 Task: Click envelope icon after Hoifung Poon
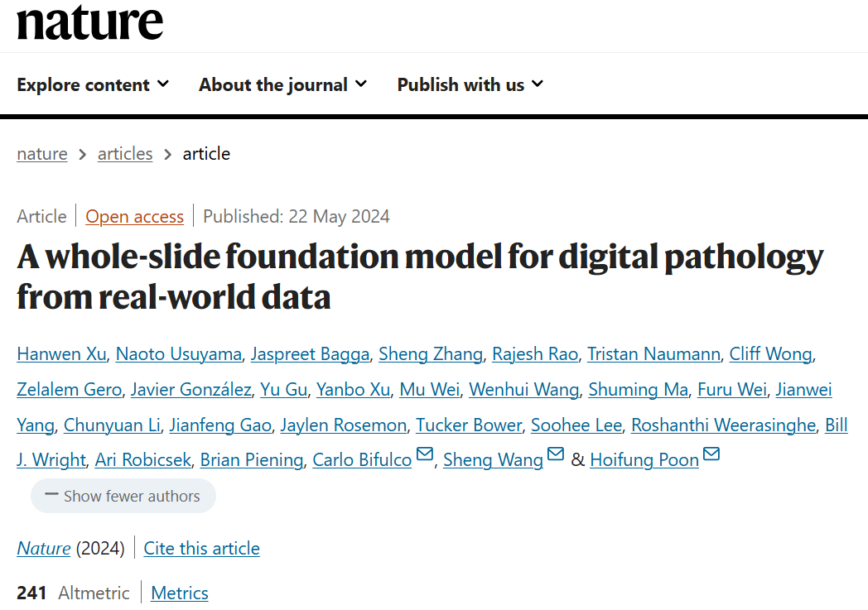(711, 454)
